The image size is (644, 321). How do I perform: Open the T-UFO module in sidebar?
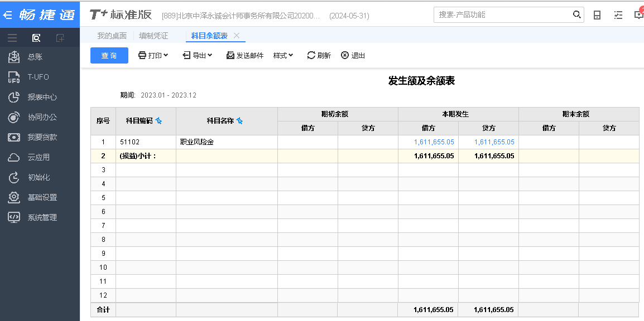coord(38,77)
